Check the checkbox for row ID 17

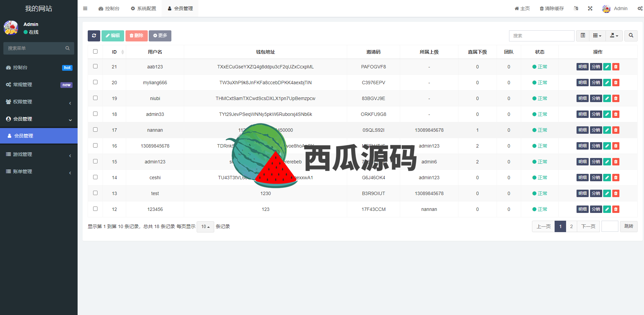[x=95, y=130]
